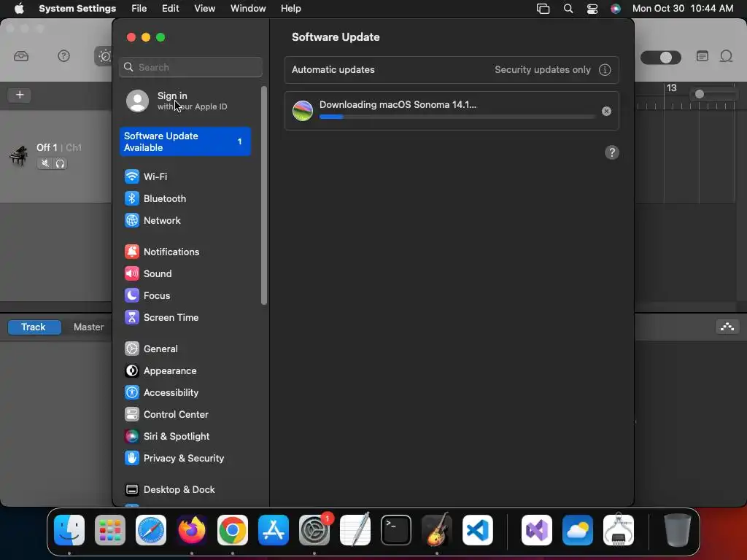This screenshot has width=747, height=560.
Task: Open the View menu
Action: click(205, 9)
